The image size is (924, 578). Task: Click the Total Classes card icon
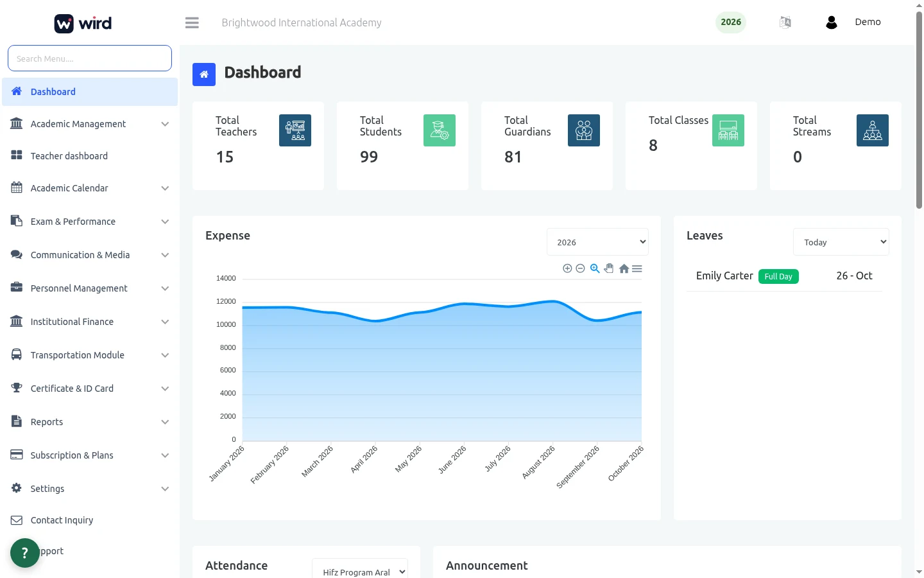coord(728,130)
